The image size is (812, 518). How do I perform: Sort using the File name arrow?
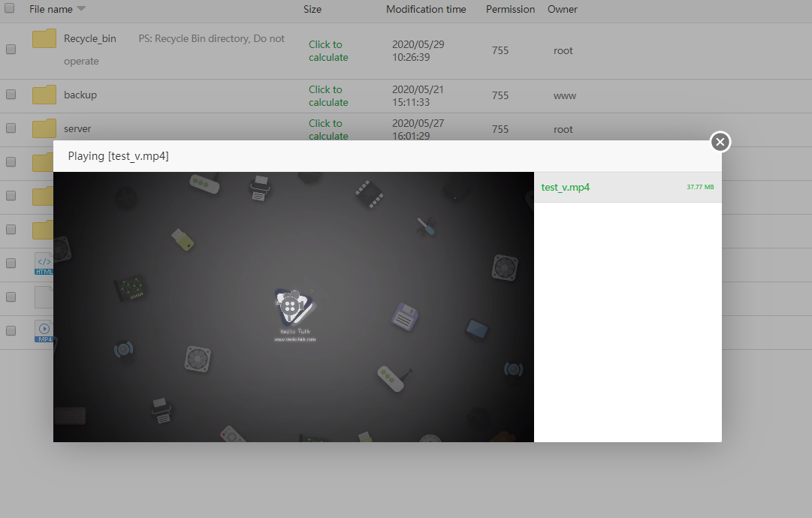(81, 9)
